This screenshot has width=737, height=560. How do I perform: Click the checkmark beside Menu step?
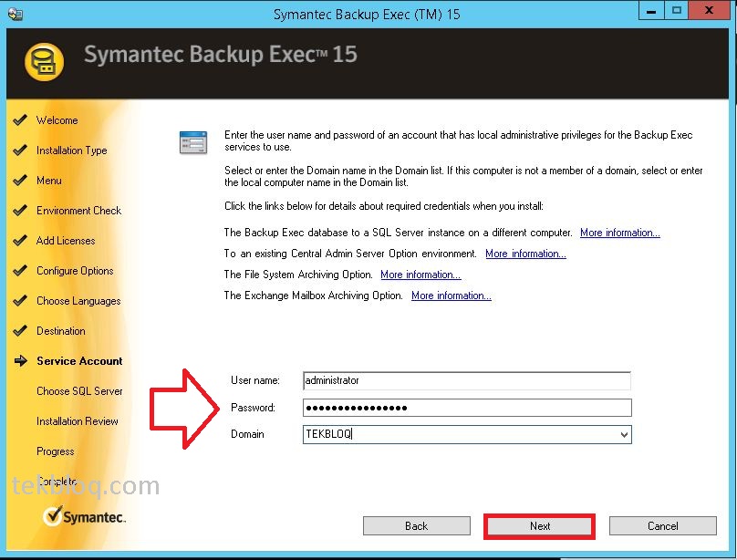tap(20, 181)
